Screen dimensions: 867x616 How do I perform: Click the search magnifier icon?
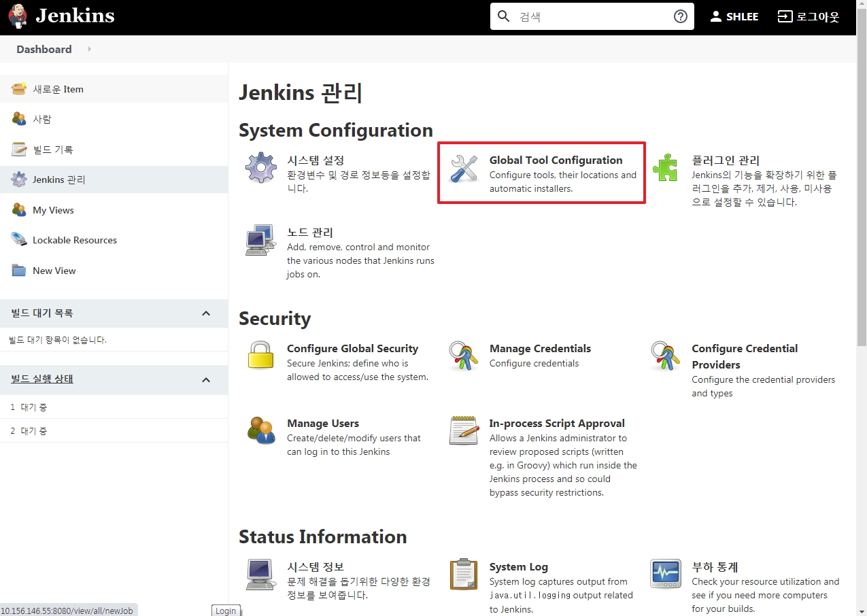pos(504,16)
